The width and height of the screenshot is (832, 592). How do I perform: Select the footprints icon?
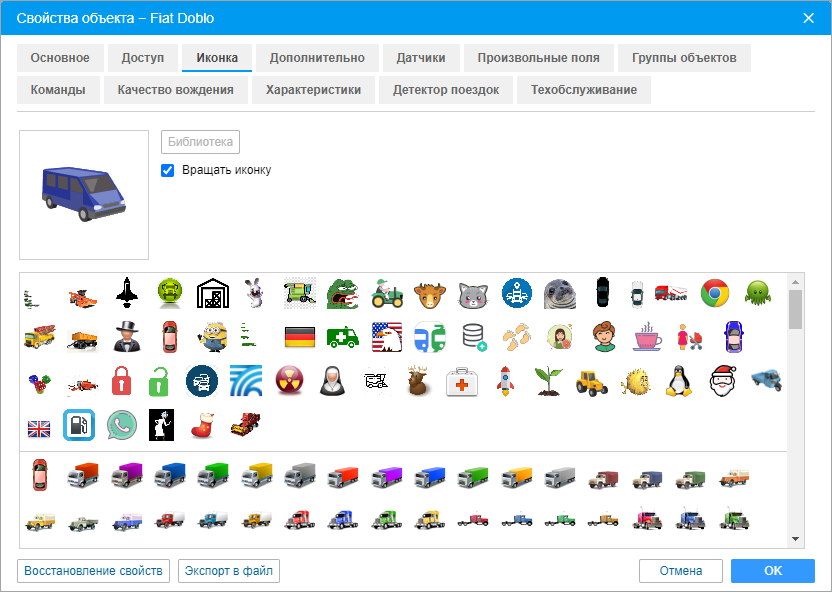point(516,337)
